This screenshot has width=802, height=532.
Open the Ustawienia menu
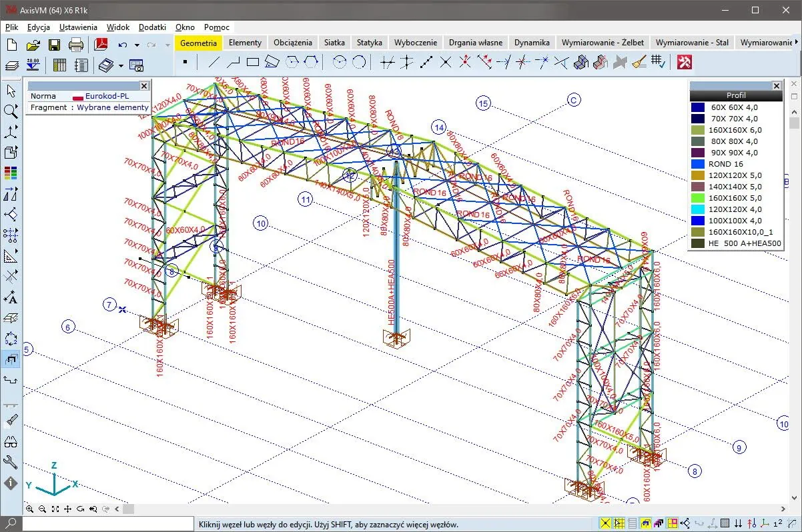[x=78, y=27]
